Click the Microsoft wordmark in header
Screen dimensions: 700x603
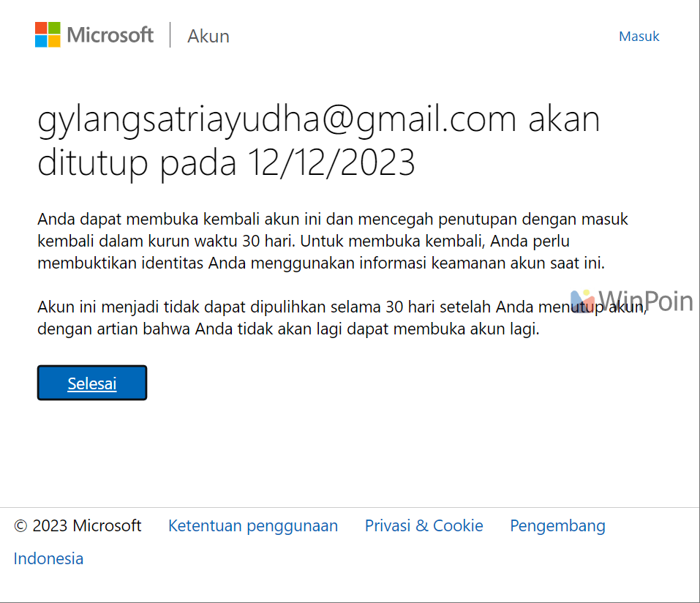tap(110, 35)
